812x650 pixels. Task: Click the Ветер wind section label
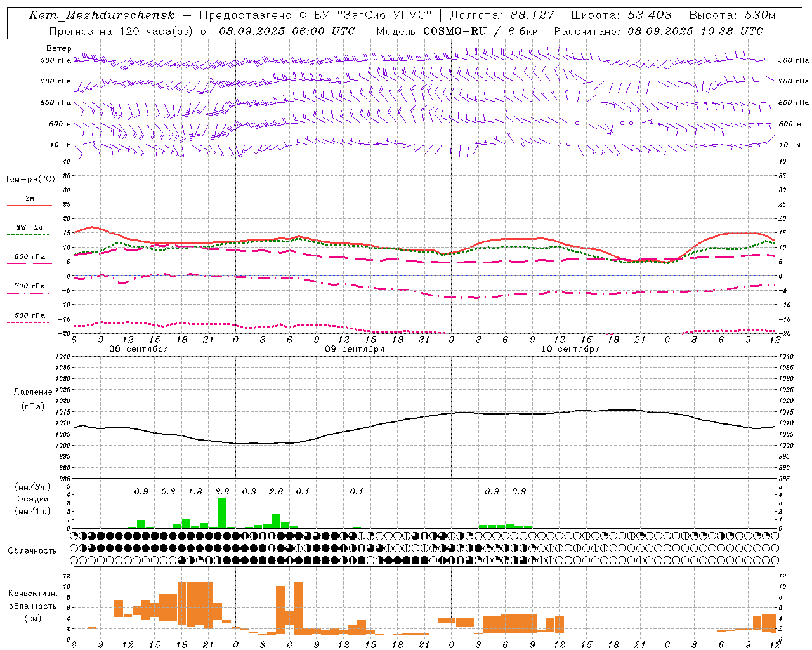tap(59, 48)
